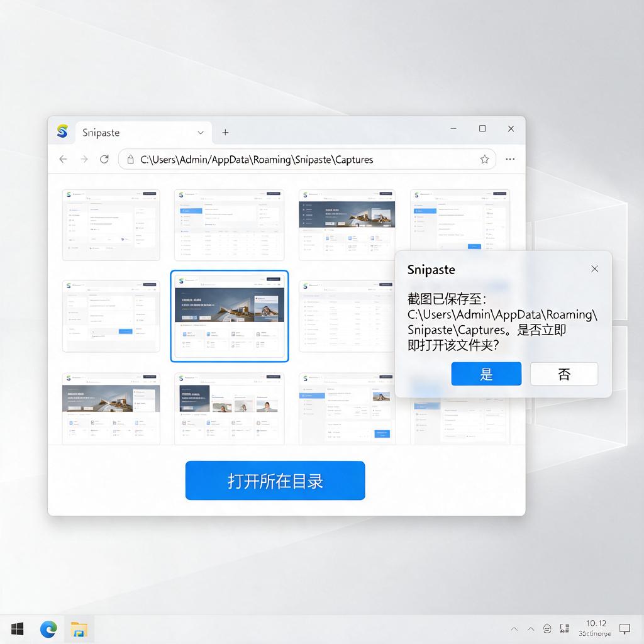Open third thumbnail in the bottom row
The height and width of the screenshot is (644, 644).
tap(347, 409)
